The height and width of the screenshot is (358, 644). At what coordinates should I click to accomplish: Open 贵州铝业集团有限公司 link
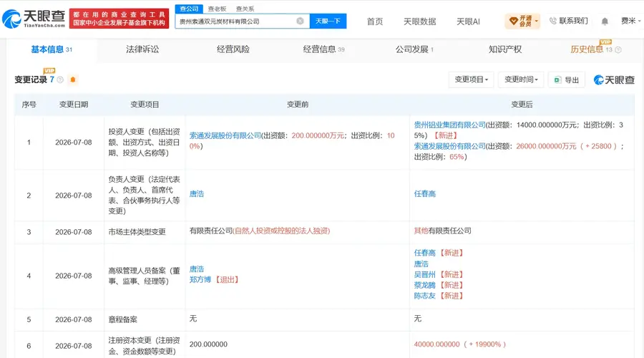point(450,125)
